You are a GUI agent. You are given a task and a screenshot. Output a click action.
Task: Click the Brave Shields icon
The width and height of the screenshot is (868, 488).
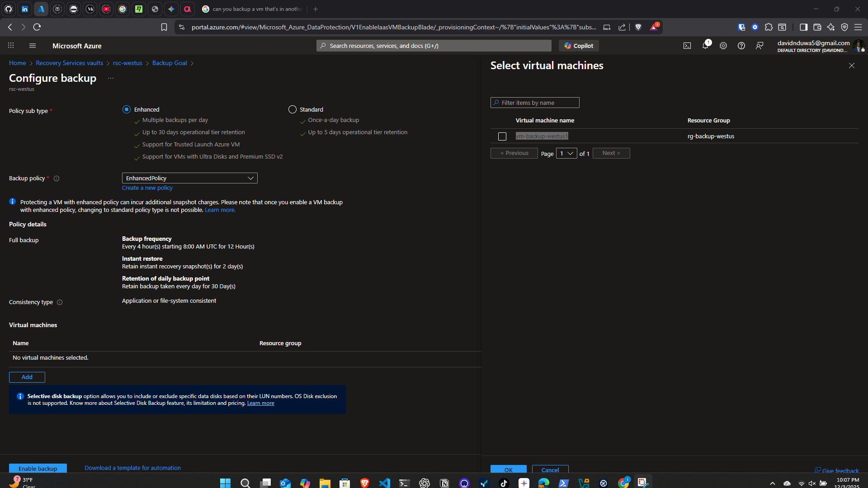click(x=638, y=27)
